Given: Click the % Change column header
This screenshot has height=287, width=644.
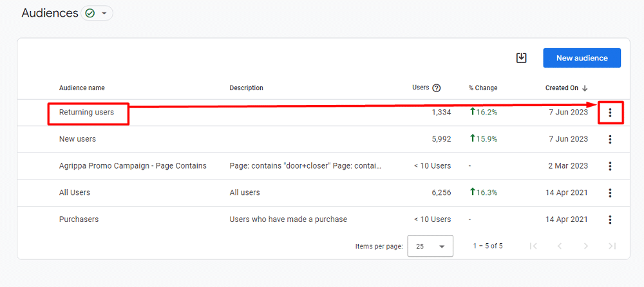Looking at the screenshot, I should click(482, 88).
